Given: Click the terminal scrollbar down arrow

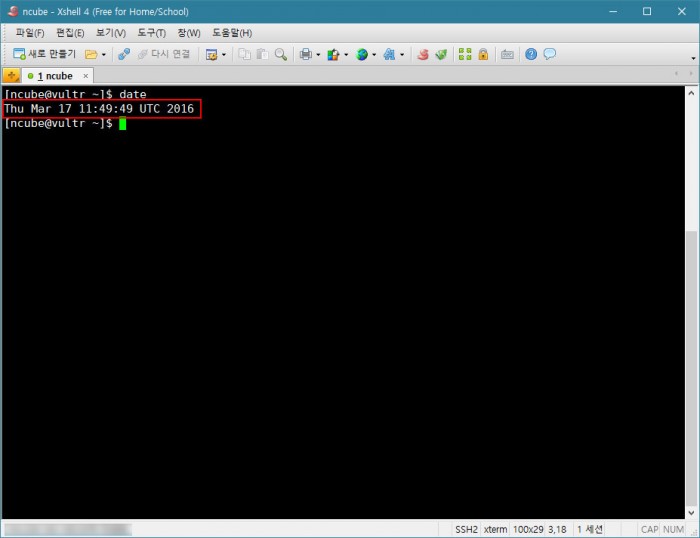Looking at the screenshot, I should (x=691, y=513).
